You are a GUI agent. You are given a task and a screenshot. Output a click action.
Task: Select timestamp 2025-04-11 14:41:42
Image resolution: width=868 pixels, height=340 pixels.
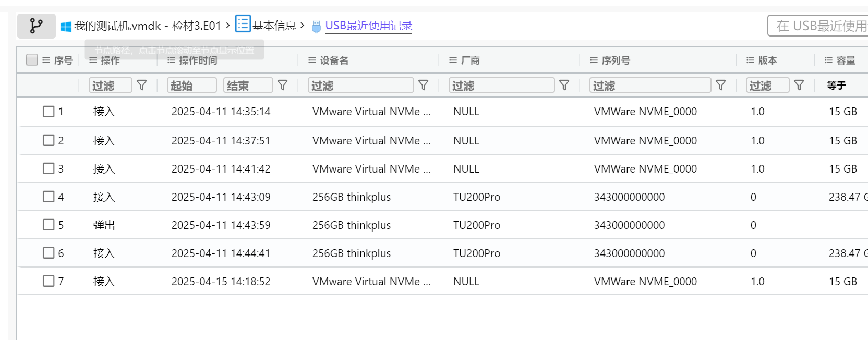pos(221,169)
